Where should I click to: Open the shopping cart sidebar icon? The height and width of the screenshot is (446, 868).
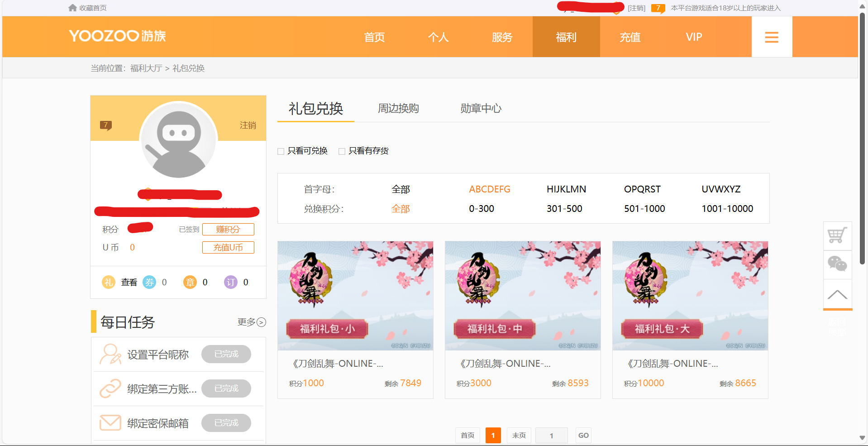pos(837,235)
